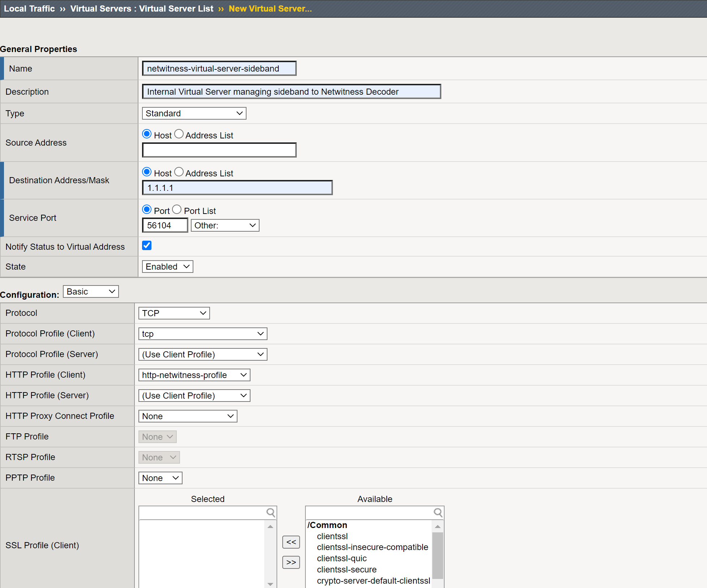Click search icon in Selected SSL profiles

[270, 512]
